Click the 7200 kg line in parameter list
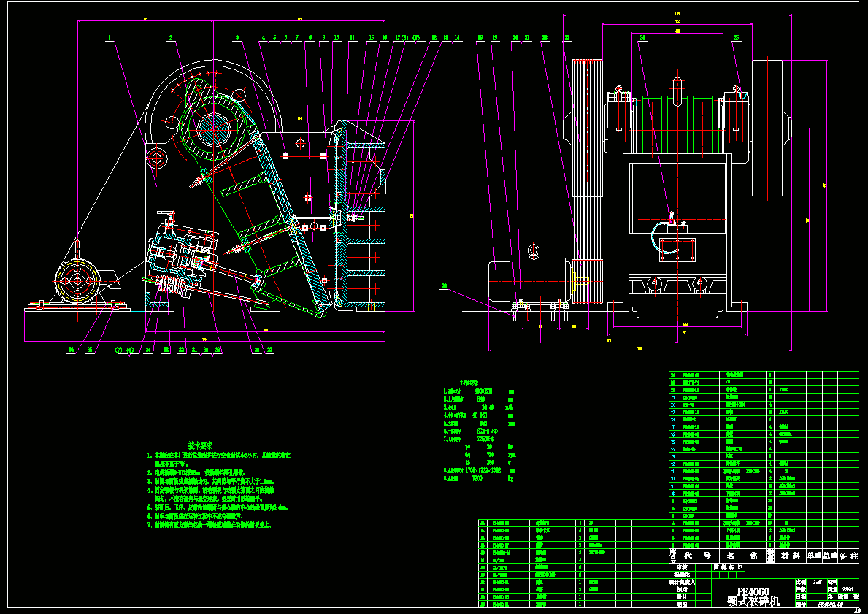 (x=480, y=478)
